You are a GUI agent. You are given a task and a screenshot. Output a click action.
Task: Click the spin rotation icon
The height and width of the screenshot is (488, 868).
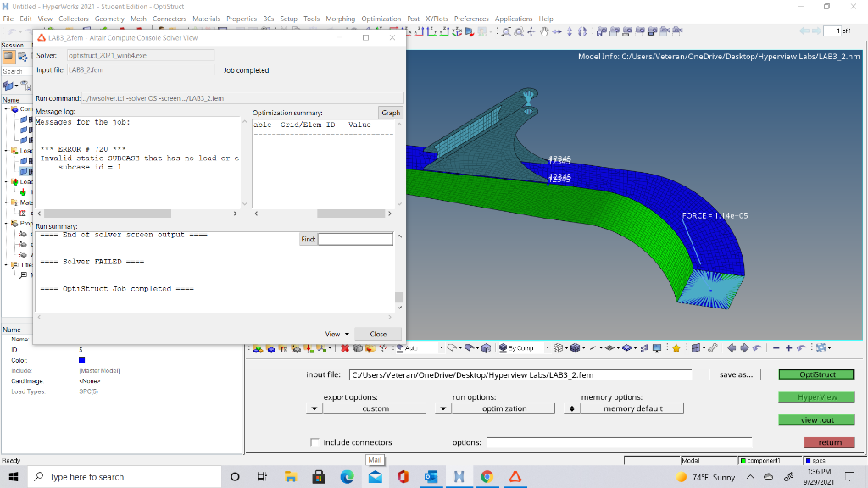[x=582, y=31]
